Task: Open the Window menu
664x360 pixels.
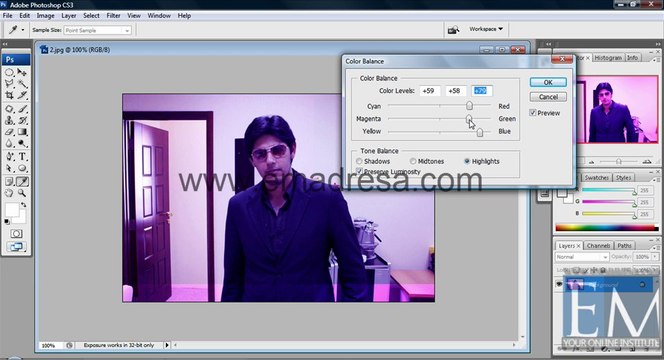Action: tap(159, 16)
